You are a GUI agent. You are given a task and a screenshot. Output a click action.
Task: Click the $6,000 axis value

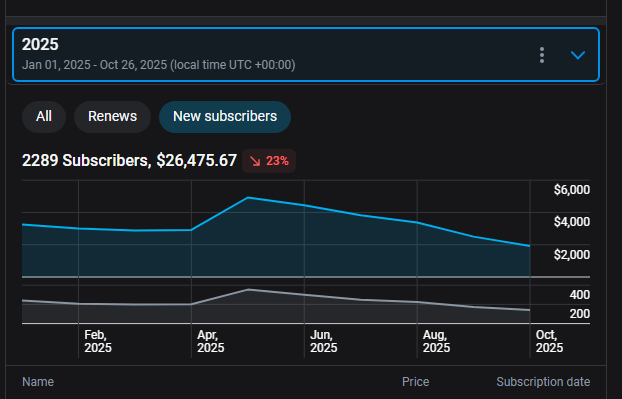[572, 190]
